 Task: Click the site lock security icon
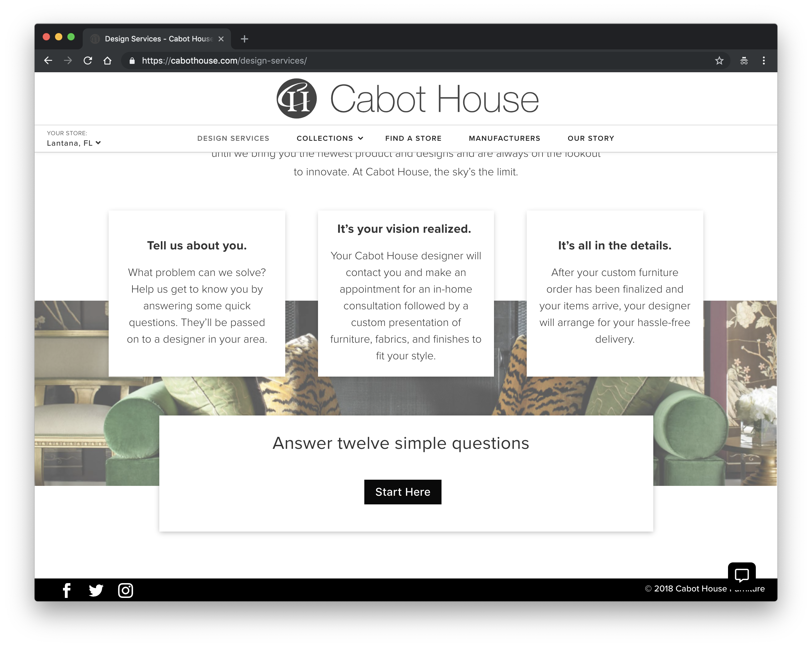[x=132, y=61]
